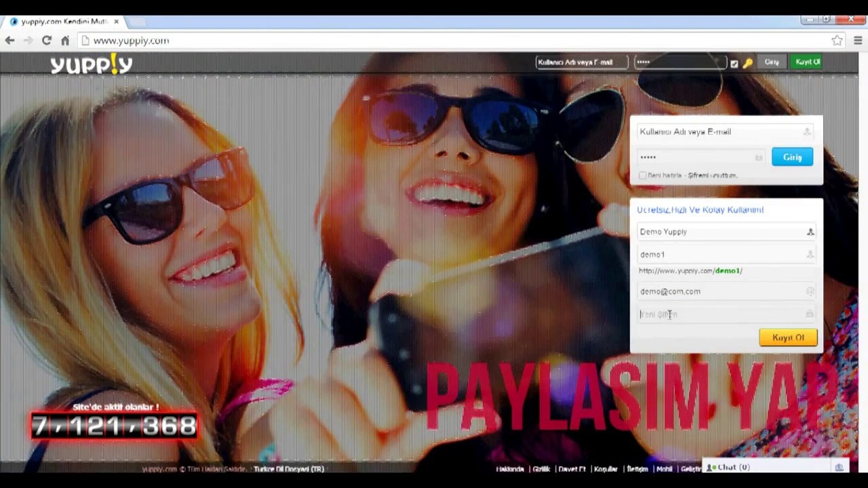Click the yellow key icon in header

(x=747, y=63)
